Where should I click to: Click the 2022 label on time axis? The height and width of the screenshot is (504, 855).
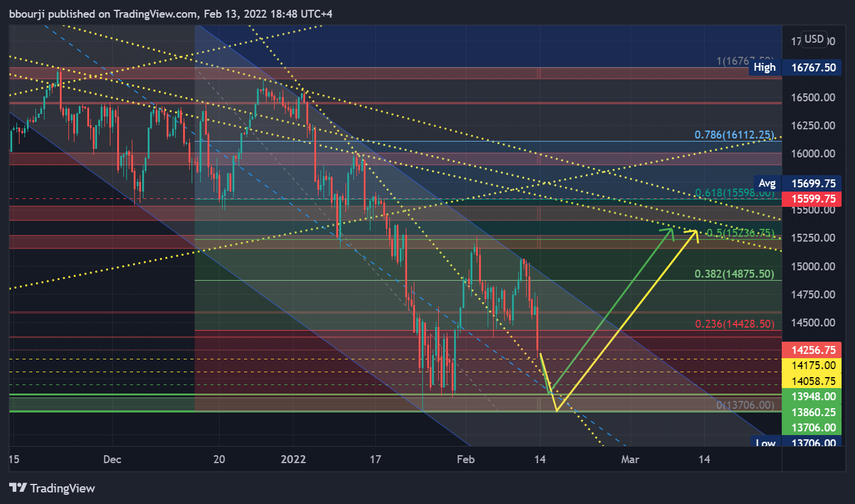[293, 459]
